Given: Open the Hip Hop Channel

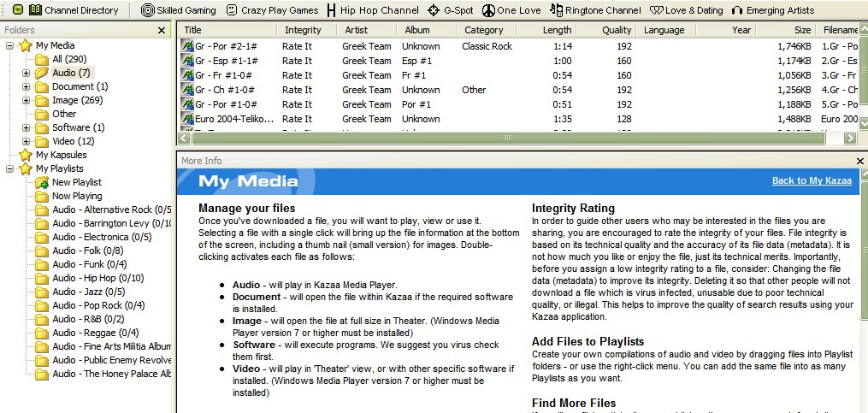Looking at the screenshot, I should coord(373,10).
